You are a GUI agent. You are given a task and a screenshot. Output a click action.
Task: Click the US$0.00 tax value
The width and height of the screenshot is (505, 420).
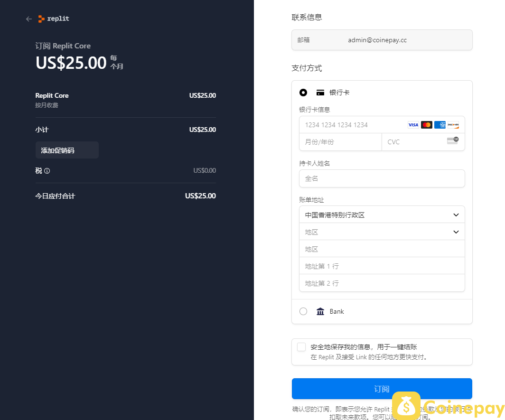coord(205,170)
